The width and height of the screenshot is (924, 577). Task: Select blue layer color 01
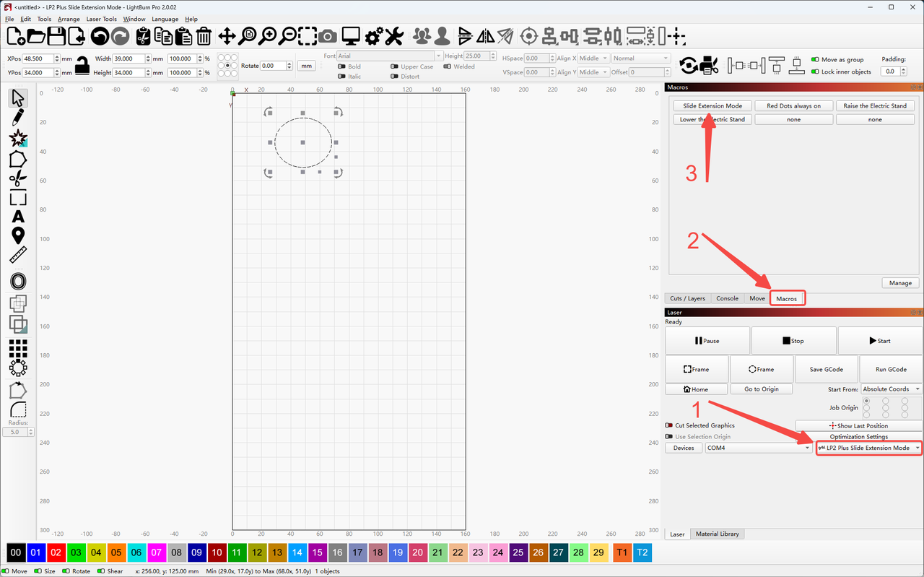point(36,552)
